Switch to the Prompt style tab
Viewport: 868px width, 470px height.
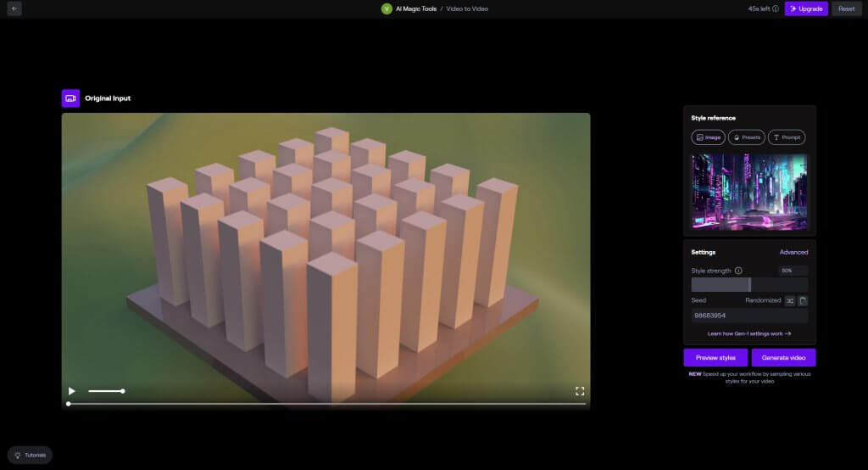click(x=787, y=137)
